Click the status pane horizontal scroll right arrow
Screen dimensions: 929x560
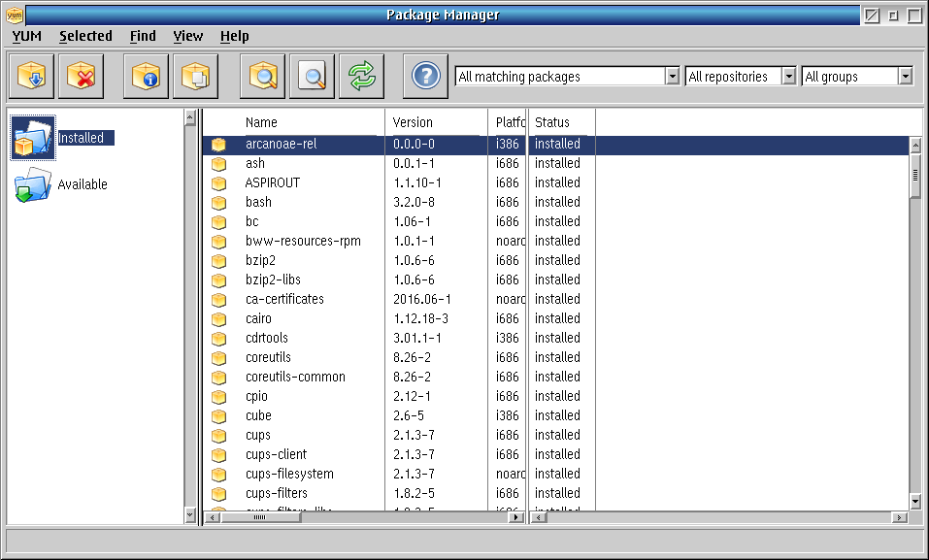point(899,517)
